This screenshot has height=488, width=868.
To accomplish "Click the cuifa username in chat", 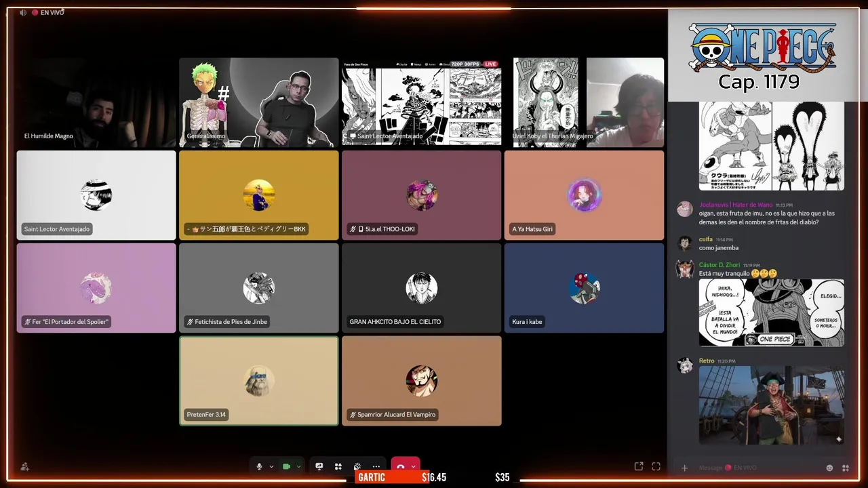I will click(706, 239).
